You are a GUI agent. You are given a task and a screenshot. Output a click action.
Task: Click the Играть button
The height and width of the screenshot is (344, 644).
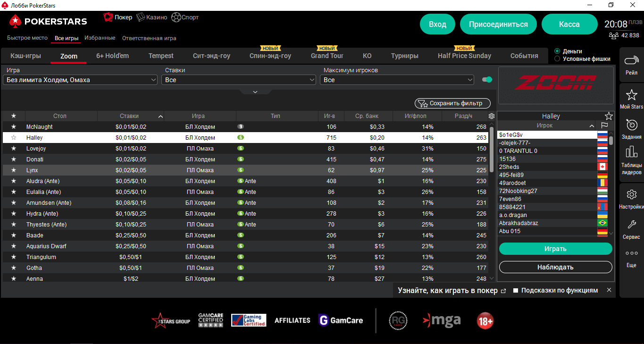click(555, 249)
